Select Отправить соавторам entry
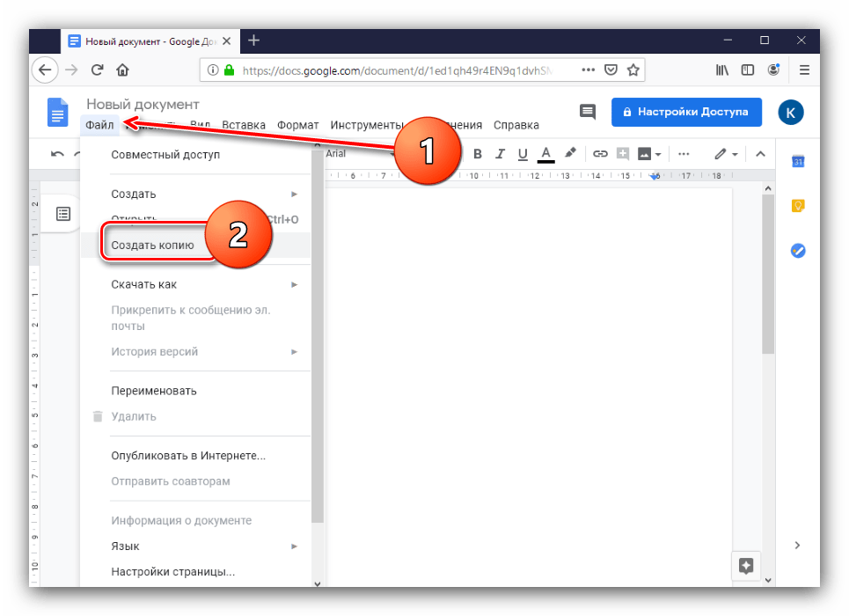The image size is (849, 616). tap(195, 481)
